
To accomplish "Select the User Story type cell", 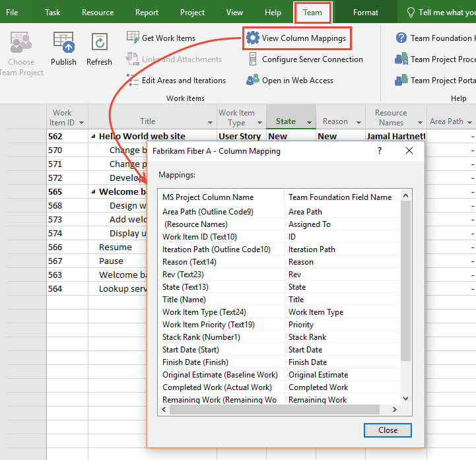I will click(242, 136).
